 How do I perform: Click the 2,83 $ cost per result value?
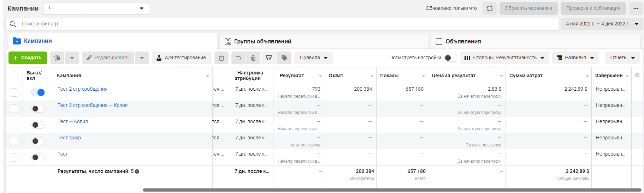tap(495, 89)
